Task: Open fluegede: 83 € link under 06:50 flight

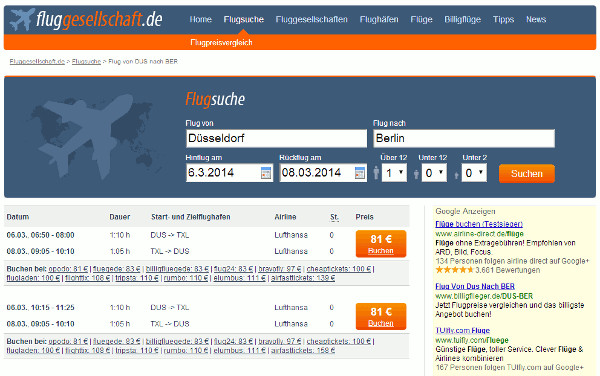Action: tap(117, 269)
